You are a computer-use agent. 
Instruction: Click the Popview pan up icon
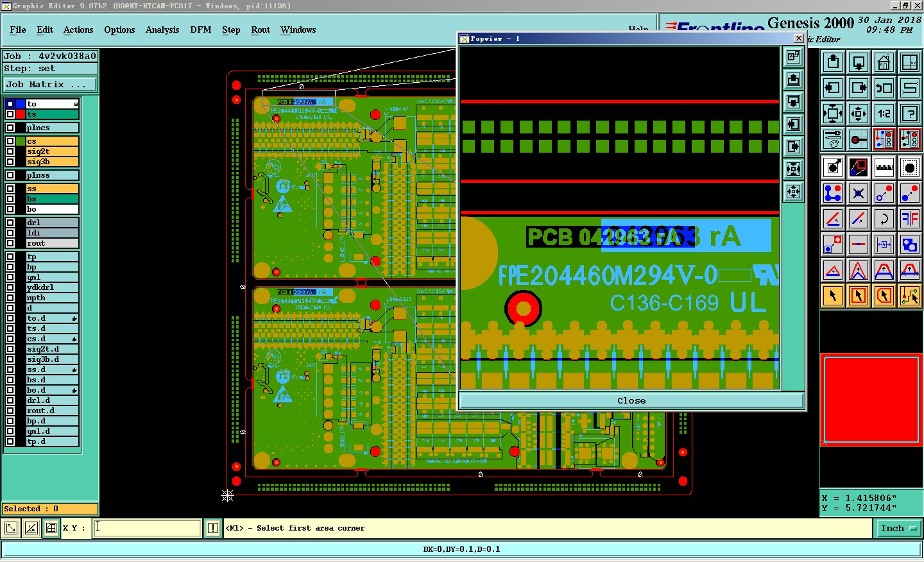[794, 79]
